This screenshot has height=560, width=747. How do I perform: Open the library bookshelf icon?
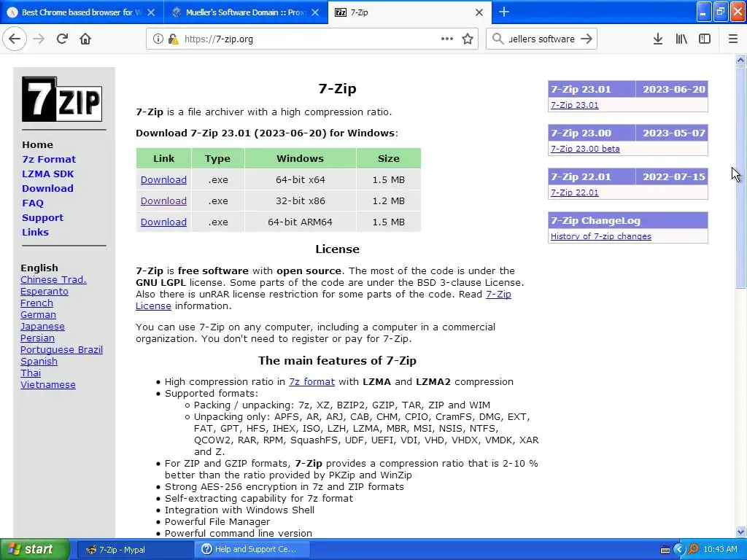click(x=681, y=39)
